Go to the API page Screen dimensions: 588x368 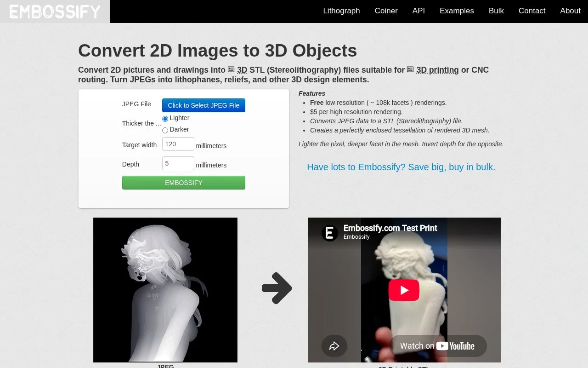[x=418, y=11]
